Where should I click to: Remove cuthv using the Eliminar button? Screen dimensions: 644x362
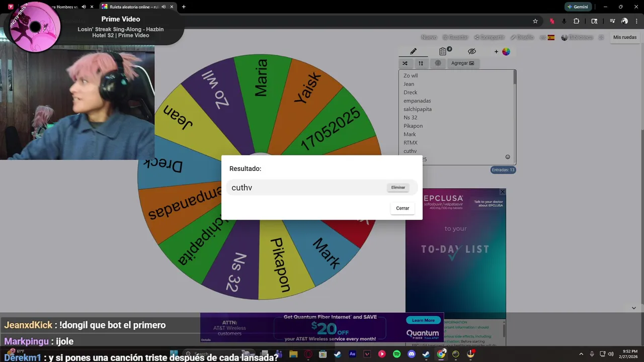398,188
